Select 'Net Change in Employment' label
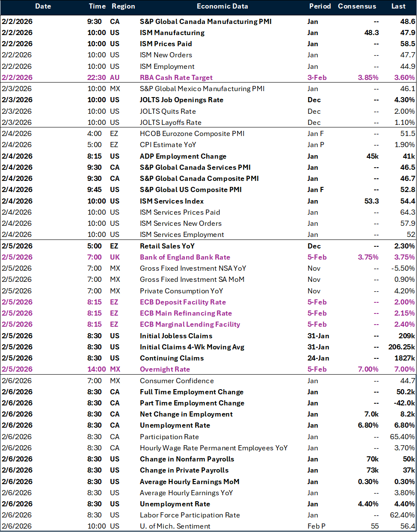This screenshot has width=417, height=532. tap(186, 414)
